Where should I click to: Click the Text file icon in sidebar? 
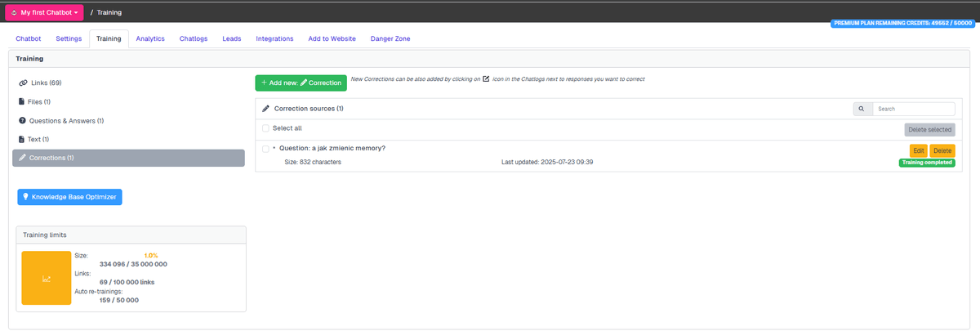[21, 140]
